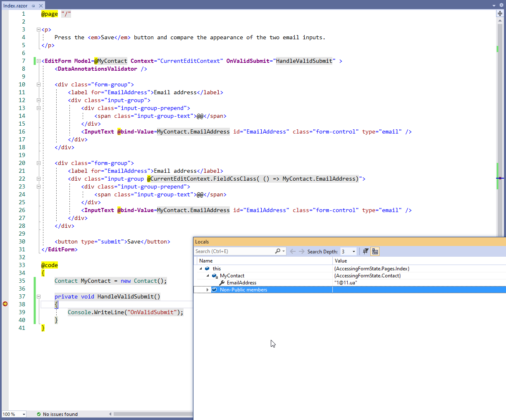The height and width of the screenshot is (420, 506).
Task: Click the breakpoint marker on line 38
Action: (x=5, y=304)
